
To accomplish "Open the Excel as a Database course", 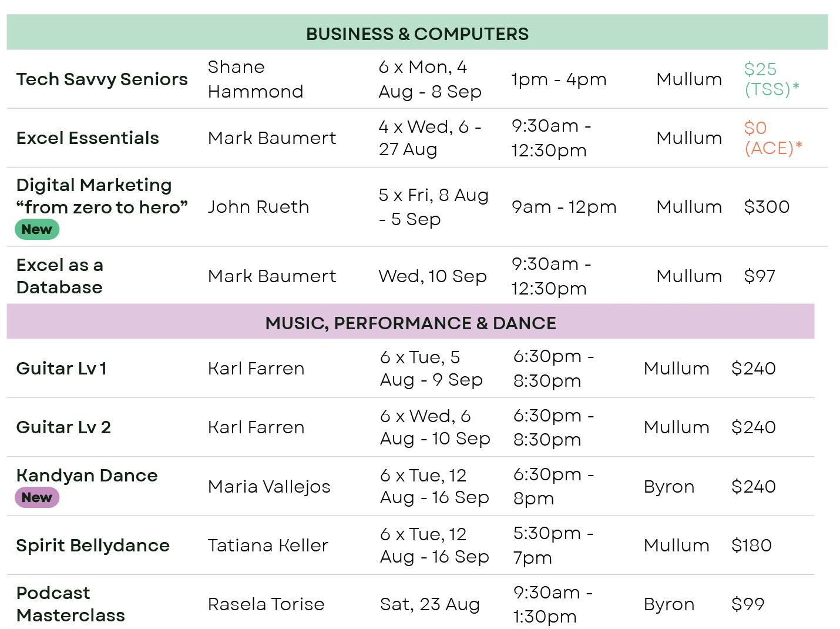I will pyautogui.click(x=59, y=276).
